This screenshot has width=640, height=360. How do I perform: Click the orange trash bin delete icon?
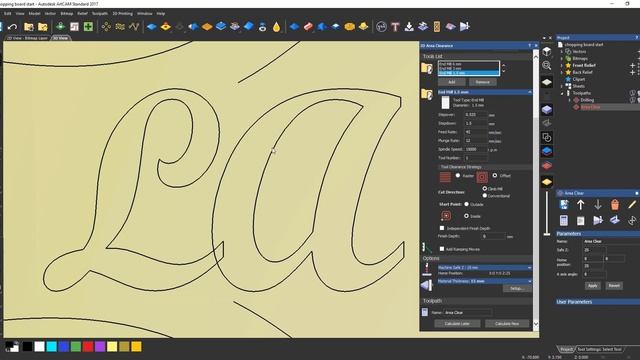click(615, 205)
